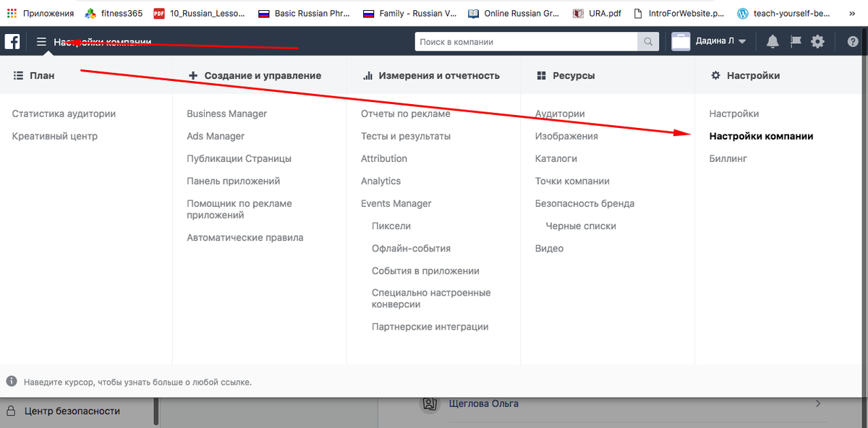Open Точки компании
The height and width of the screenshot is (428, 868).
pyautogui.click(x=572, y=181)
